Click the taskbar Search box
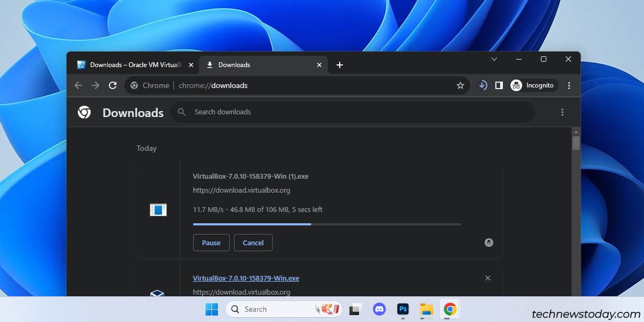644x322 pixels. (x=284, y=309)
